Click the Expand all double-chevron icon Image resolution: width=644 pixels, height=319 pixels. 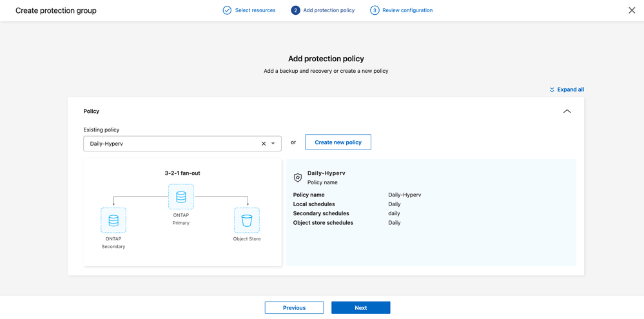(x=552, y=90)
